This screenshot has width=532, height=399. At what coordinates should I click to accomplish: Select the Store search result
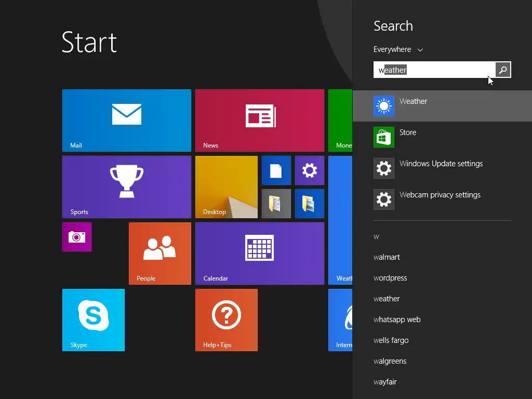pos(443,137)
